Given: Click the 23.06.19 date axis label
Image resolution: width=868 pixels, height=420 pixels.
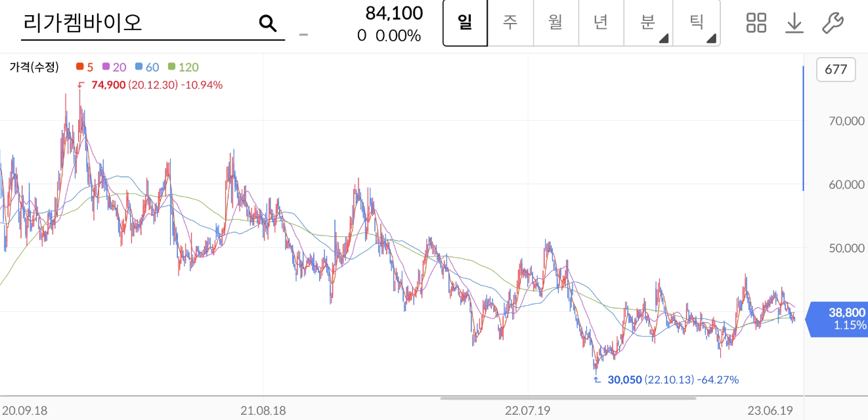Looking at the screenshot, I should click(x=770, y=411).
